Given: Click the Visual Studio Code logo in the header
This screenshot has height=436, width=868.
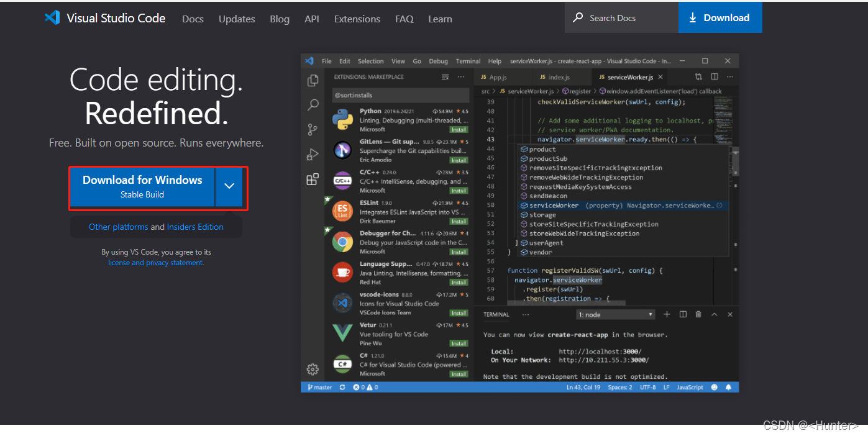Looking at the screenshot, I should [52, 18].
